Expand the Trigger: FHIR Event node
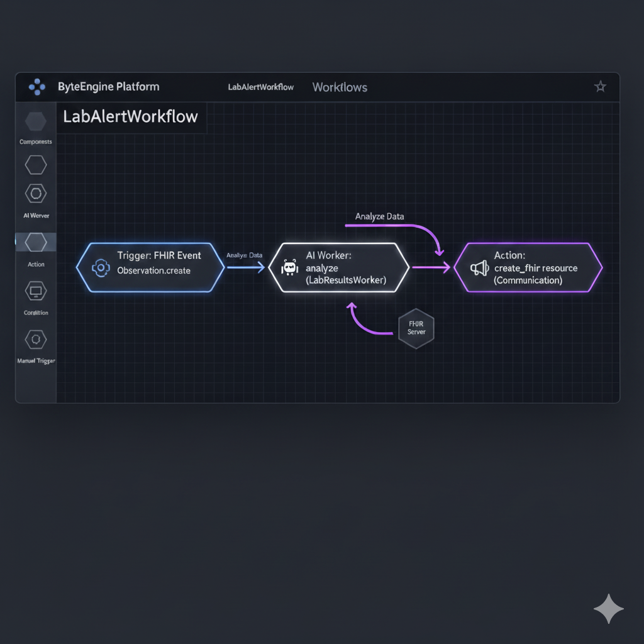This screenshot has height=644, width=644. click(x=151, y=267)
